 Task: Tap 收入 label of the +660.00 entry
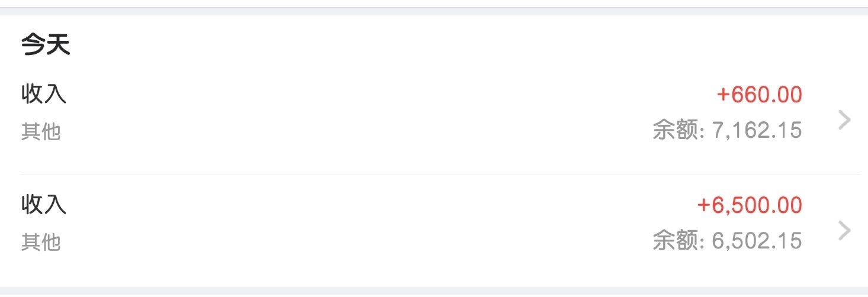click(44, 94)
